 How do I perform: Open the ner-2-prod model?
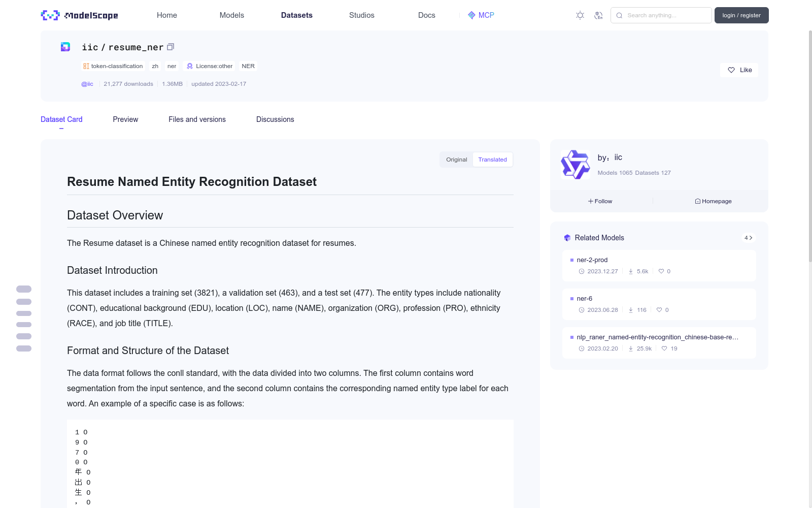coord(659,266)
